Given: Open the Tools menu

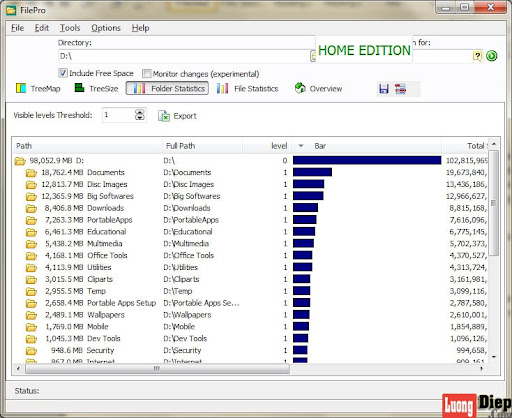Looking at the screenshot, I should pos(70,28).
